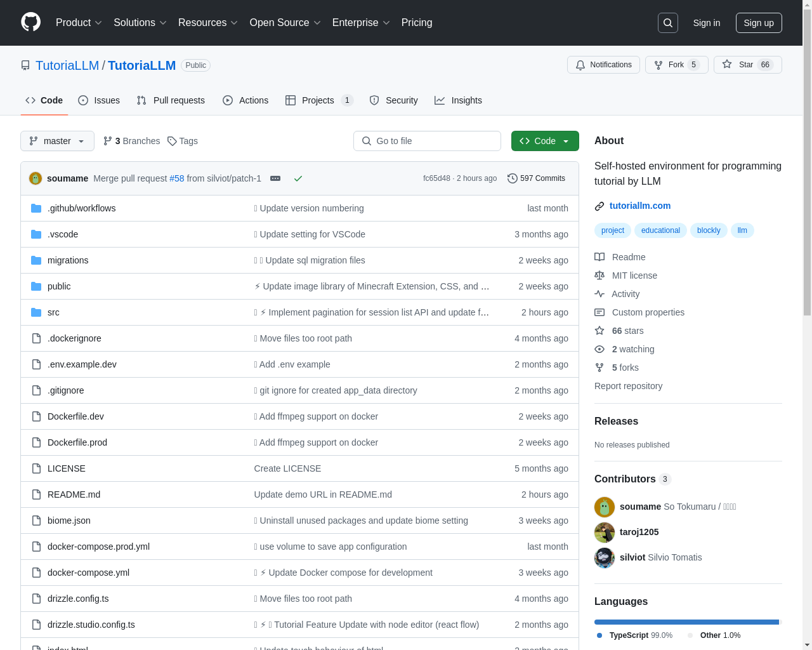Expand the Product menu
Image resolution: width=812 pixels, height=650 pixels.
79,23
